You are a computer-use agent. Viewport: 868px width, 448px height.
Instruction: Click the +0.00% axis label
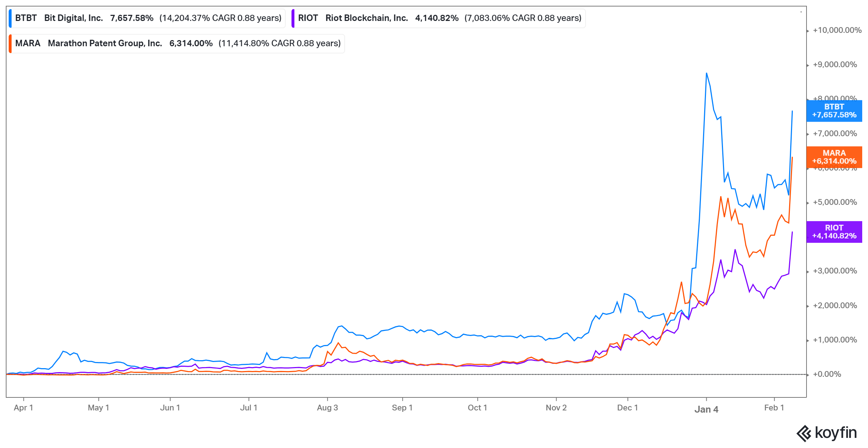(x=827, y=374)
